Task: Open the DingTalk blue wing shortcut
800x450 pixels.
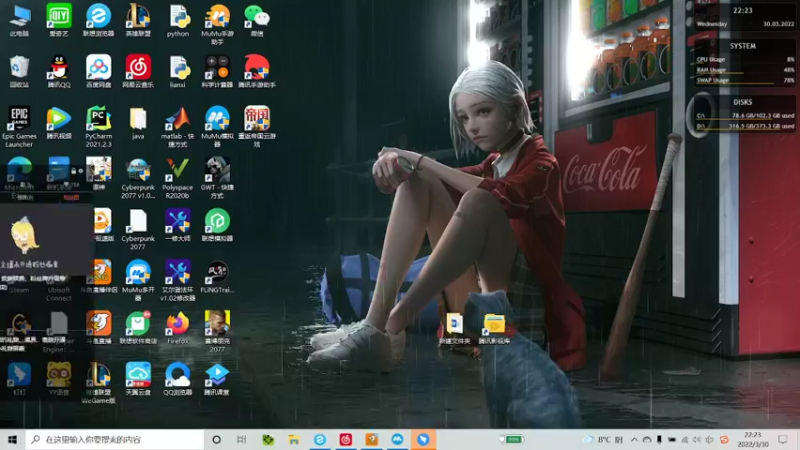Action: (x=19, y=379)
